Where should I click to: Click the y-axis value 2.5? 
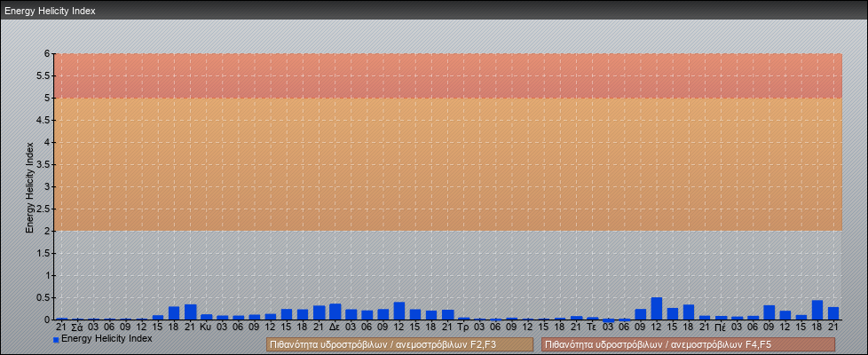pyautogui.click(x=44, y=209)
